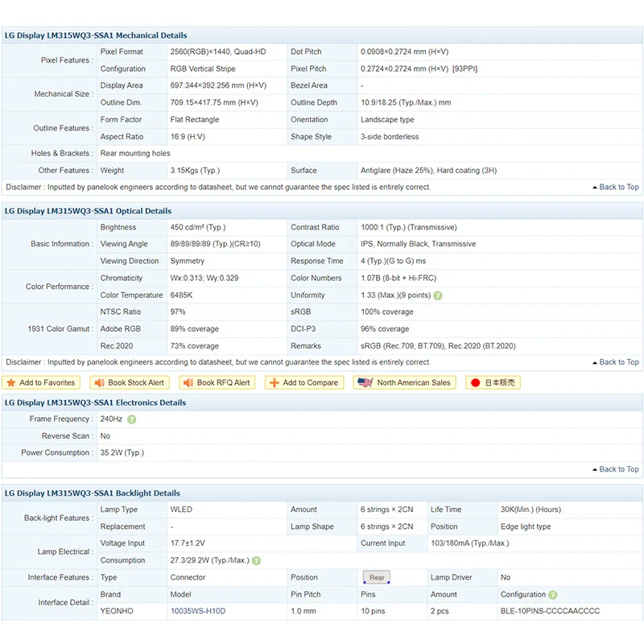644x644 pixels.
Task: Select the "Symmetry" viewing direction value
Action: pos(188,261)
